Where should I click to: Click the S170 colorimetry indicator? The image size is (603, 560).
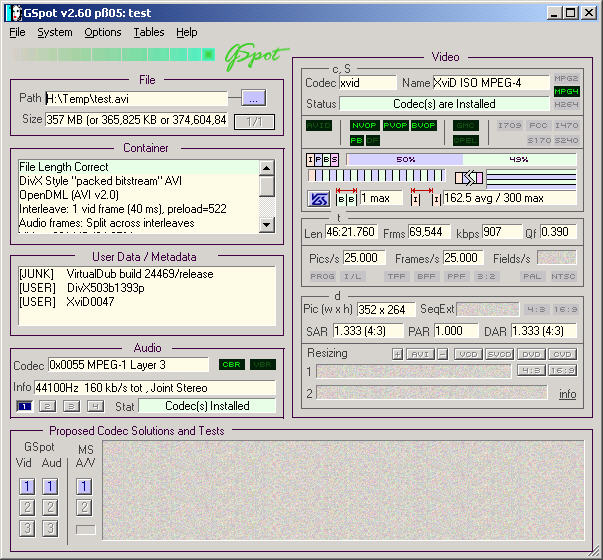pyautogui.click(x=538, y=140)
